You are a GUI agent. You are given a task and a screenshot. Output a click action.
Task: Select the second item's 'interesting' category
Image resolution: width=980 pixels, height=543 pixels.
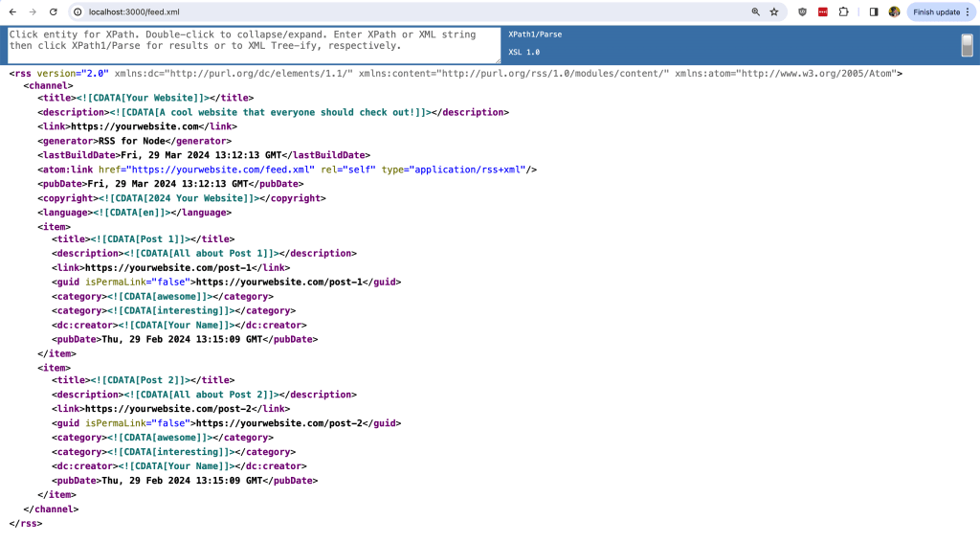(x=174, y=452)
